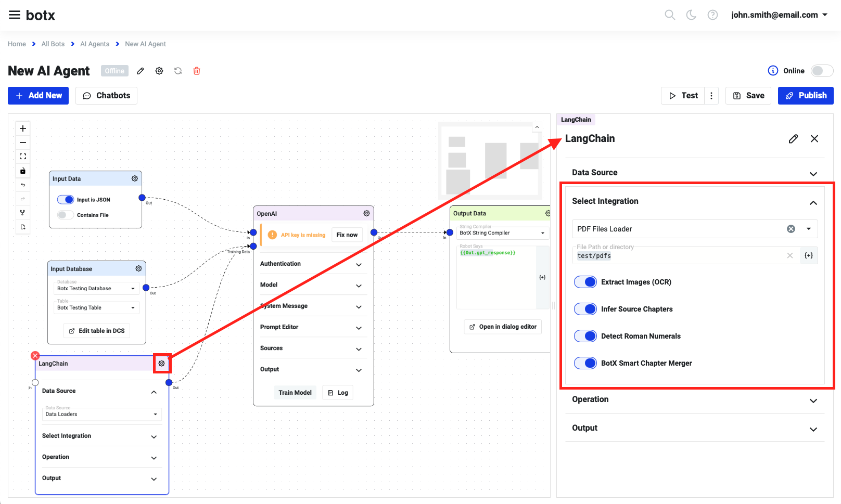Click the Publish button
841x504 pixels.
click(x=806, y=96)
